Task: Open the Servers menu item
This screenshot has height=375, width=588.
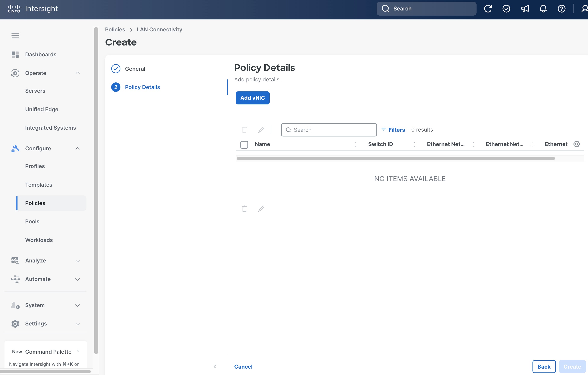Action: tap(35, 91)
